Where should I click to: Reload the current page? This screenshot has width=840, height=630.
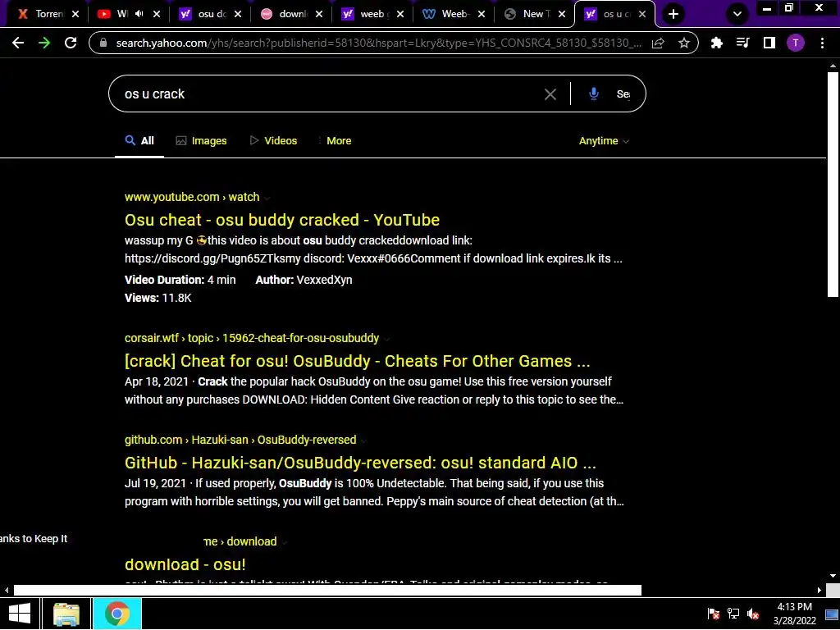point(71,43)
